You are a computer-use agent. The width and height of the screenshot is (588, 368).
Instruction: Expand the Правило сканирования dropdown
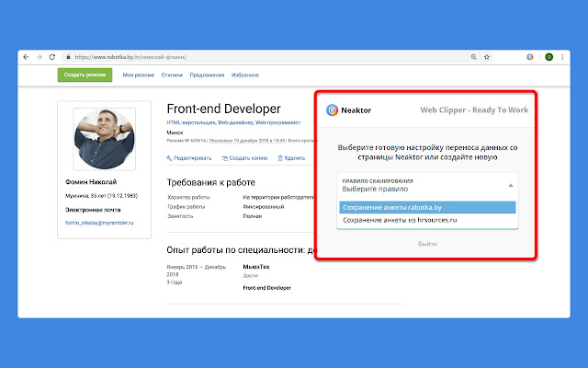[427, 185]
